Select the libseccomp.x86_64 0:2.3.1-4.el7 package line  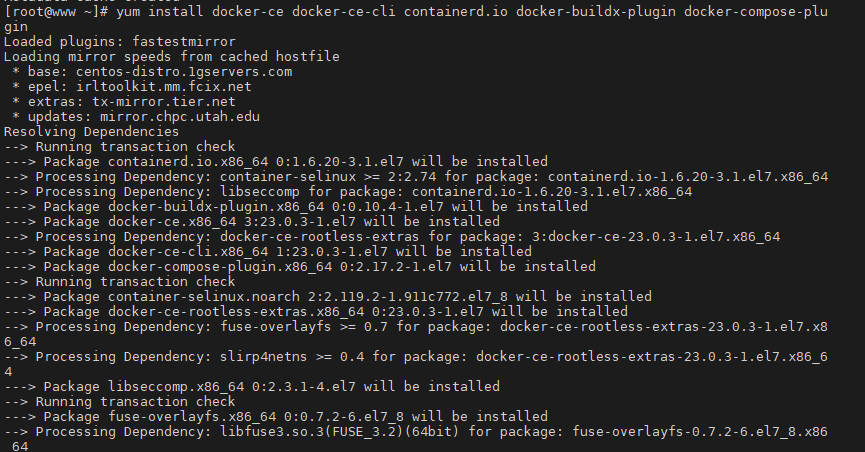[x=252, y=386]
